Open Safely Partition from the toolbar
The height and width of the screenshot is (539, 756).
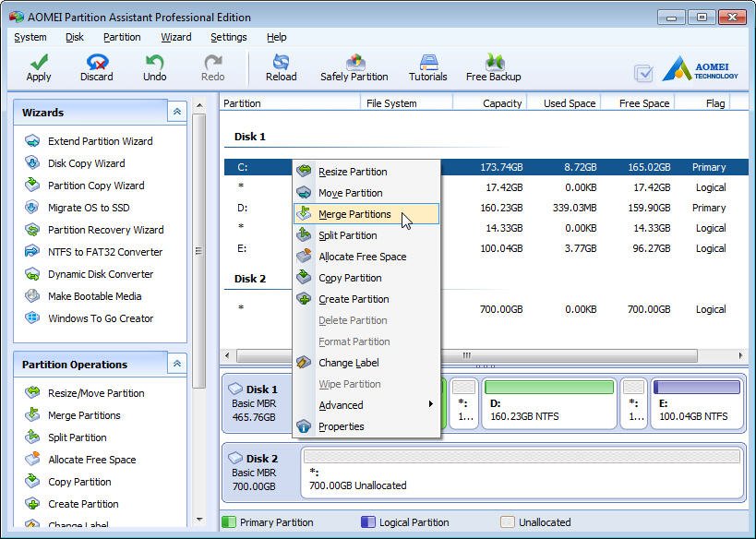click(354, 67)
